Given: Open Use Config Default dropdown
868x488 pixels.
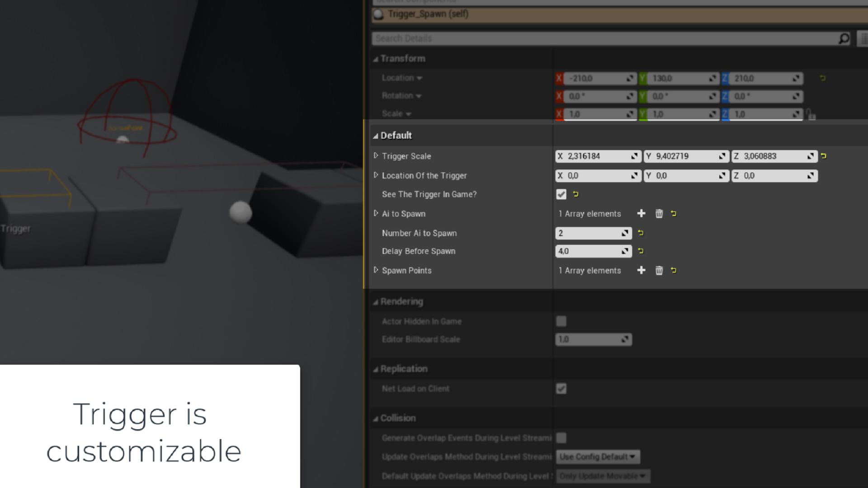Looking at the screenshot, I should tap(598, 457).
